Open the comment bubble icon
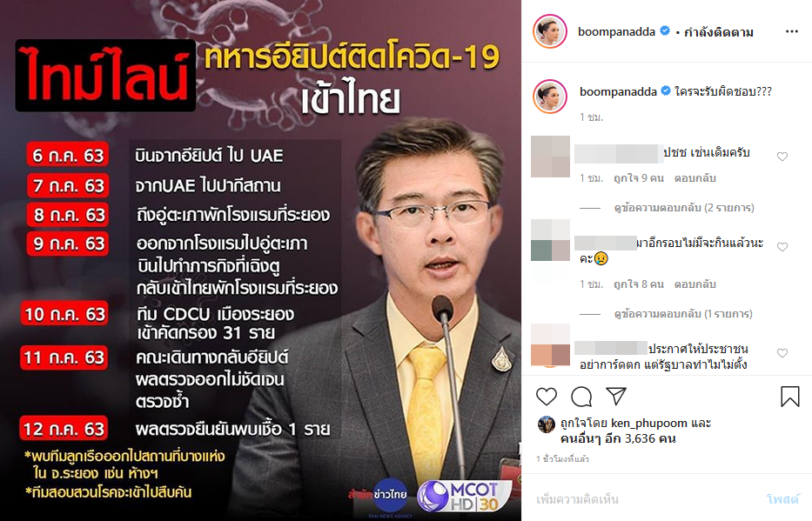 [x=581, y=397]
